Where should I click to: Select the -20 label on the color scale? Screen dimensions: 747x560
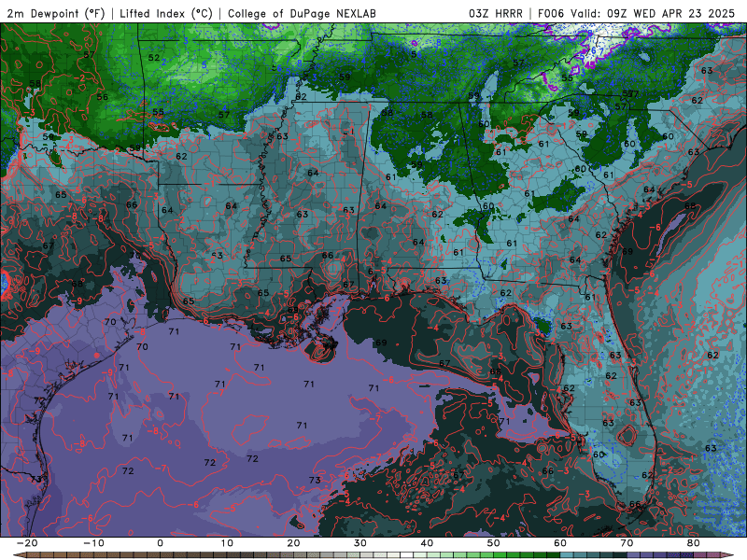27,543
